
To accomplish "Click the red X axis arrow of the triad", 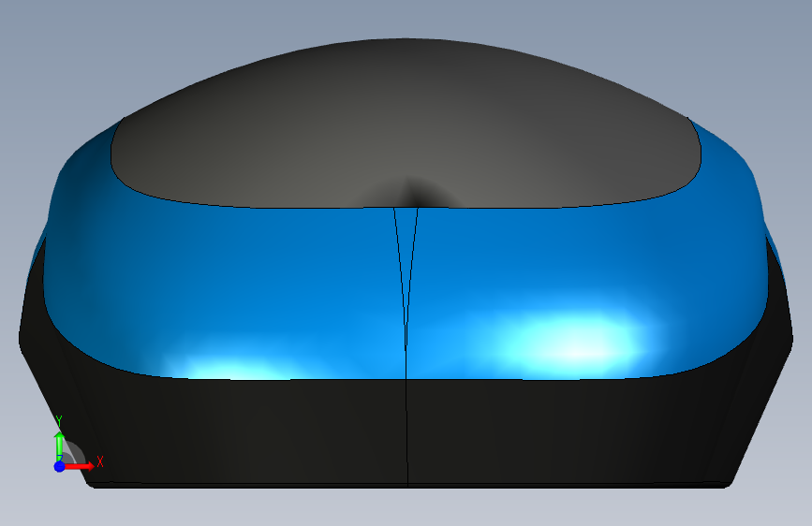I will click(x=81, y=466).
